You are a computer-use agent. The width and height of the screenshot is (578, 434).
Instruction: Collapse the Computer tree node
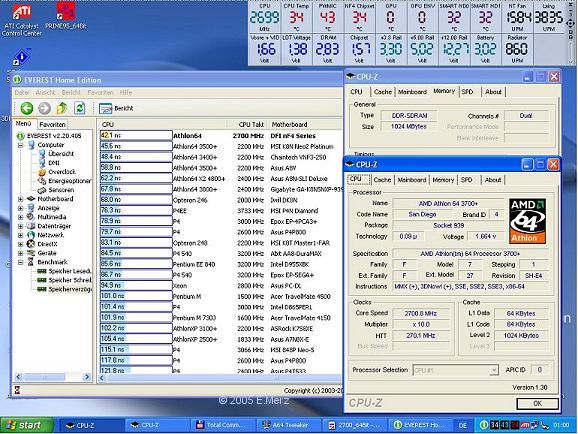click(x=21, y=145)
